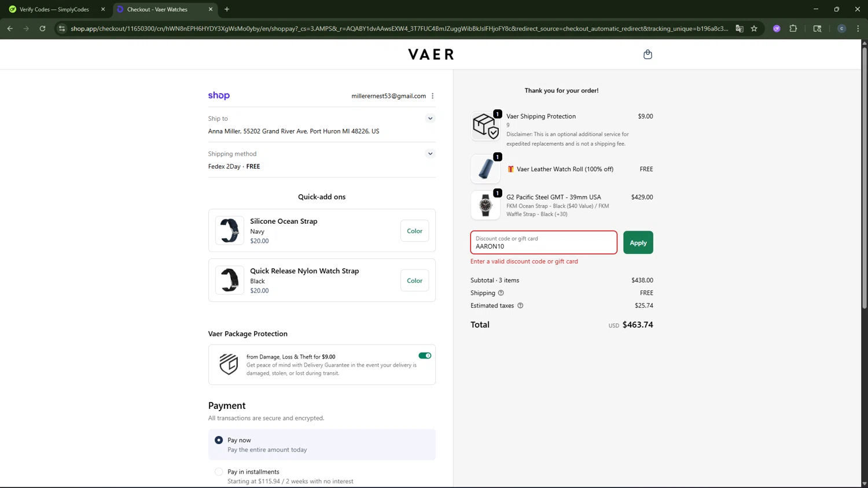The image size is (868, 488).
Task: Open the Vaer Shipping Protection product thumbnail
Action: point(485,125)
